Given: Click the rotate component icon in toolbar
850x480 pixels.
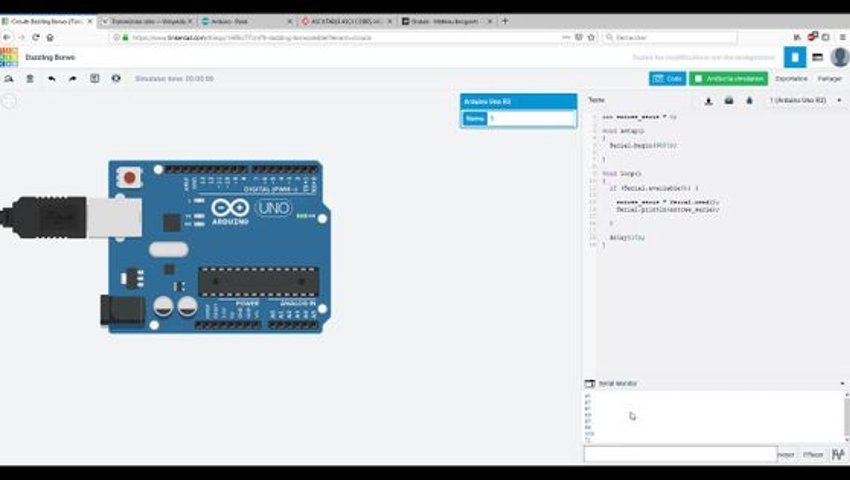Looking at the screenshot, I should (x=9, y=79).
